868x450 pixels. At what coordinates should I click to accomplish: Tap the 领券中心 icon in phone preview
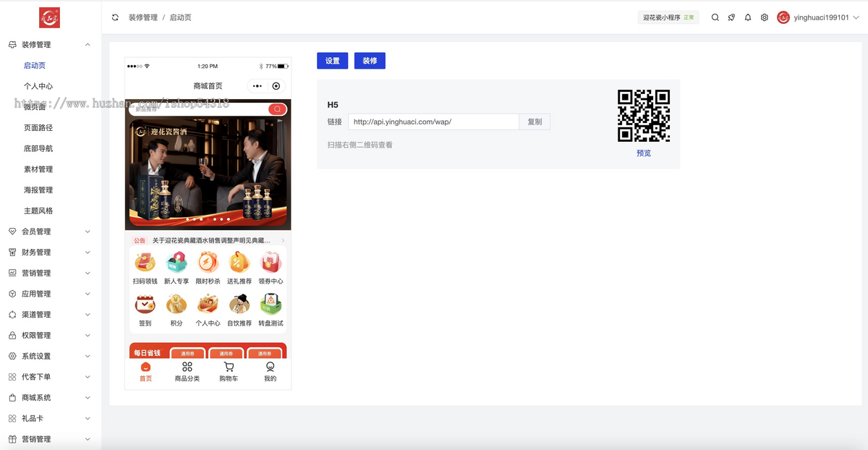click(271, 263)
